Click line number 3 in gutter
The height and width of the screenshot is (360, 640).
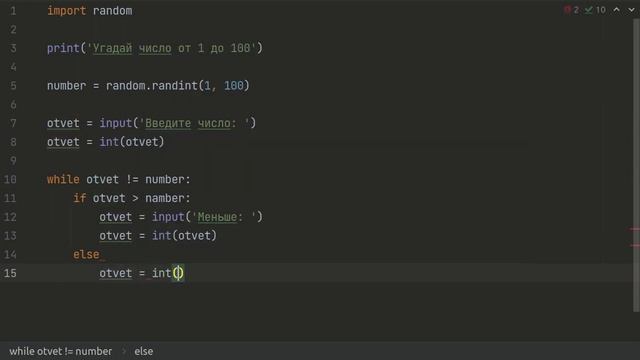13,49
